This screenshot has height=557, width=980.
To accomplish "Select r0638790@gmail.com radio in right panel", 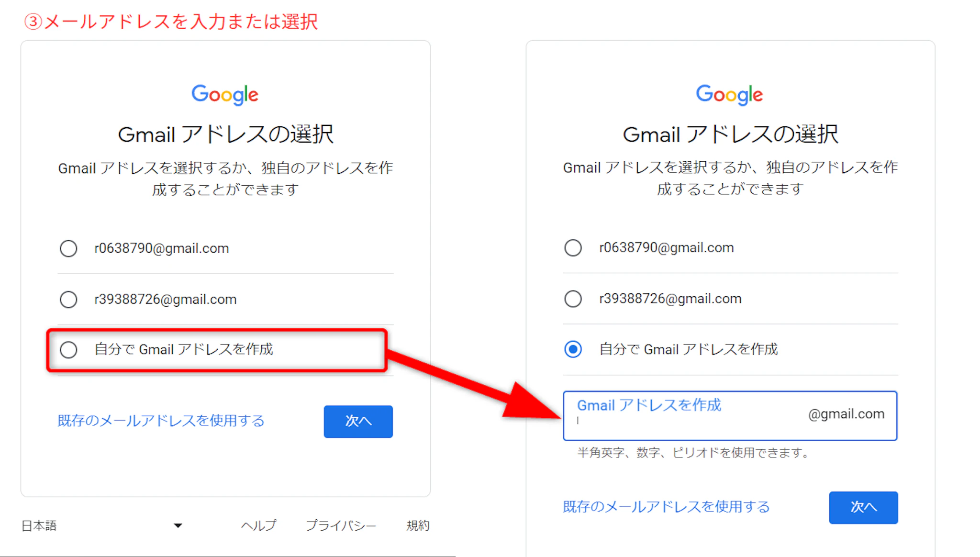I will [x=573, y=248].
